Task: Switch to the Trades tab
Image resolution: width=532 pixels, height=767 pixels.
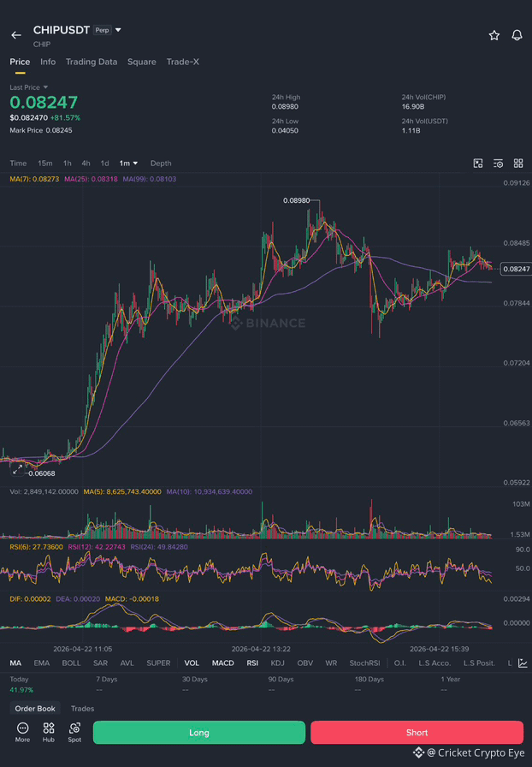Action: [x=82, y=708]
